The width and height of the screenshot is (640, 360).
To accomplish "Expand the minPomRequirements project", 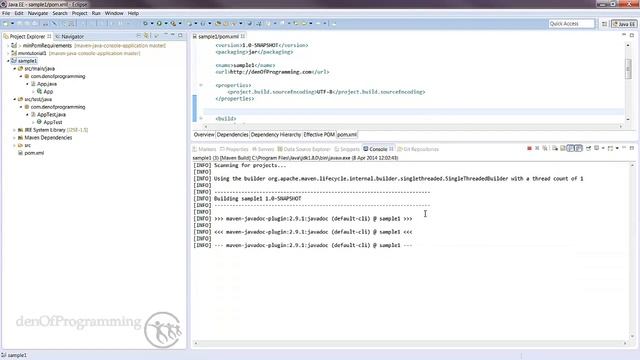I will pyautogui.click(x=8, y=46).
